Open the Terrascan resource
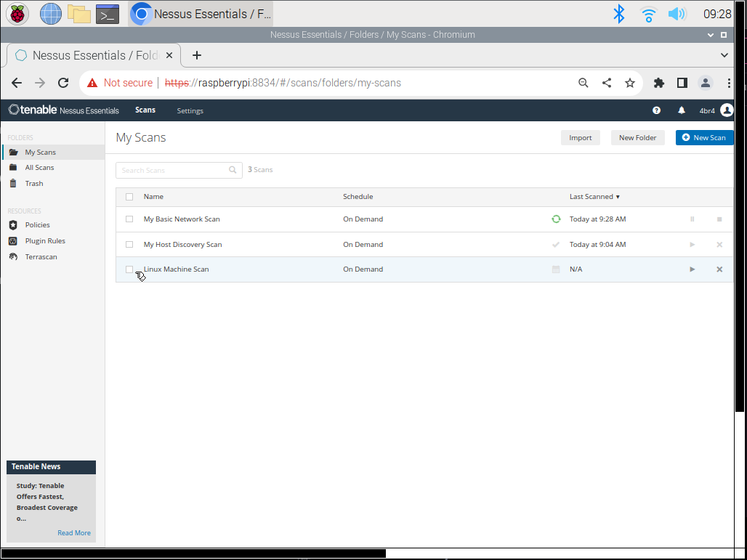The width and height of the screenshot is (747, 560). (41, 257)
